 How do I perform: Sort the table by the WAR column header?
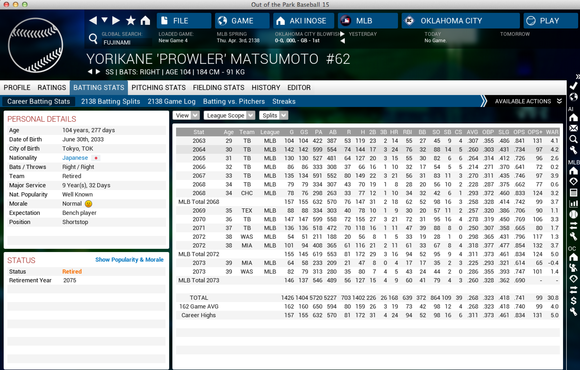(x=552, y=132)
